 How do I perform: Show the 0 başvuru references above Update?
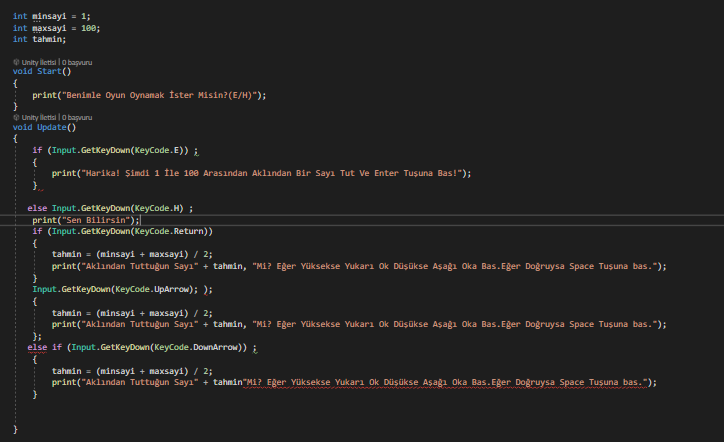[x=78, y=117]
